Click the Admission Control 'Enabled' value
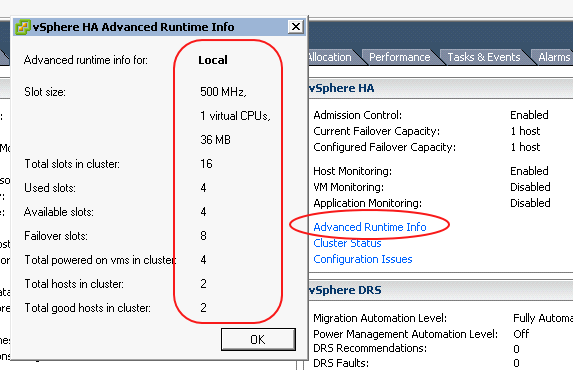This screenshot has width=573, height=370. (x=529, y=115)
